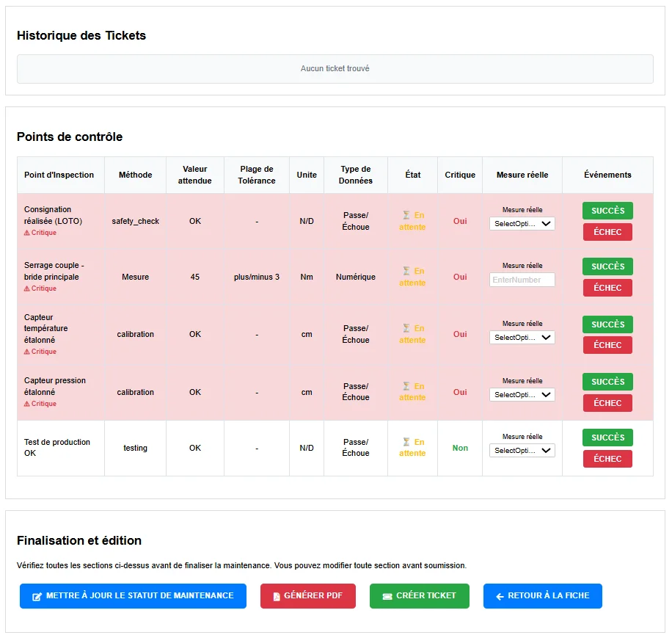
Task: Click the ticket icon on Créer ticket button
Action: point(389,595)
